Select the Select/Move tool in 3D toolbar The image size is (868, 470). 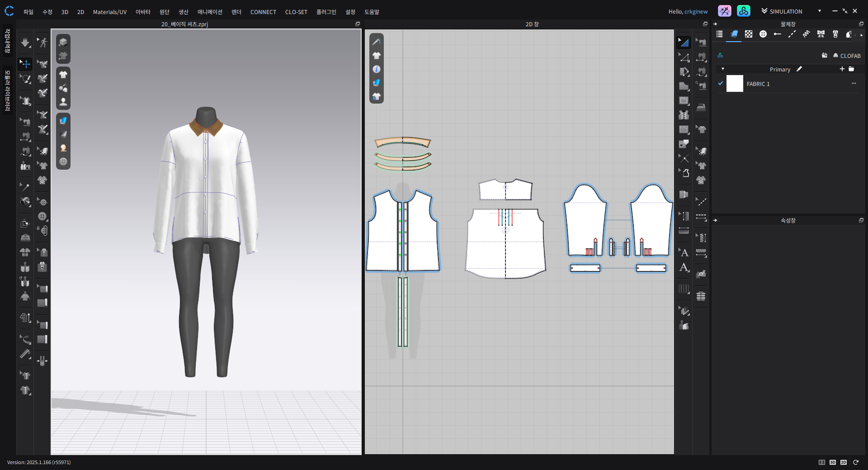pos(25,64)
